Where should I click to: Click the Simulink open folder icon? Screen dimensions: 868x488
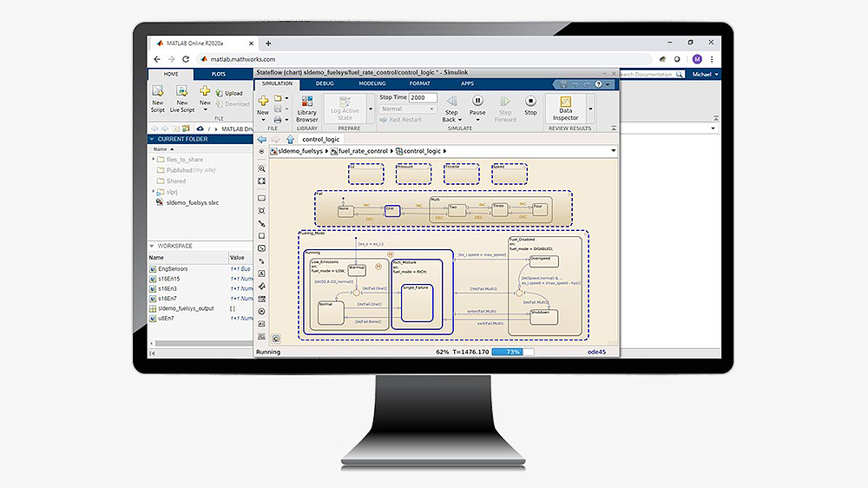[x=278, y=98]
